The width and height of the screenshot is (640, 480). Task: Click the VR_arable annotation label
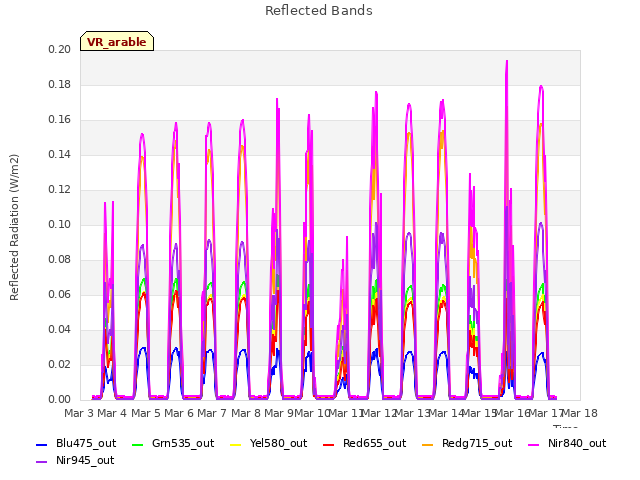[117, 42]
